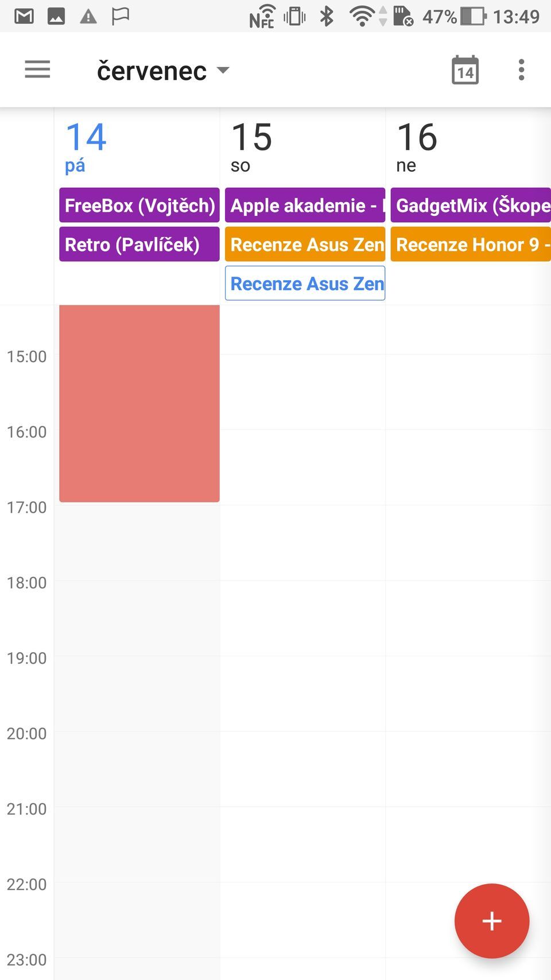The width and height of the screenshot is (551, 980).
Task: Open the FreeBox (Vojtěch) event
Action: pyautogui.click(x=139, y=205)
